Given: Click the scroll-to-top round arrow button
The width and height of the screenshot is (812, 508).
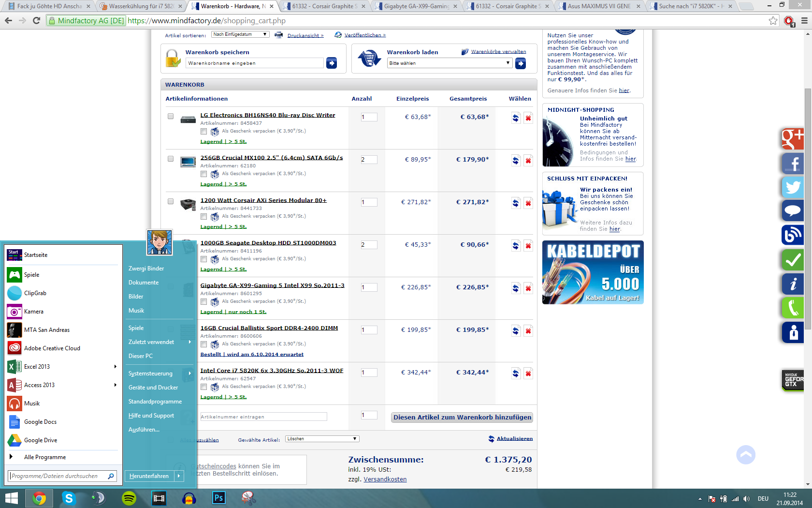Looking at the screenshot, I should [746, 455].
